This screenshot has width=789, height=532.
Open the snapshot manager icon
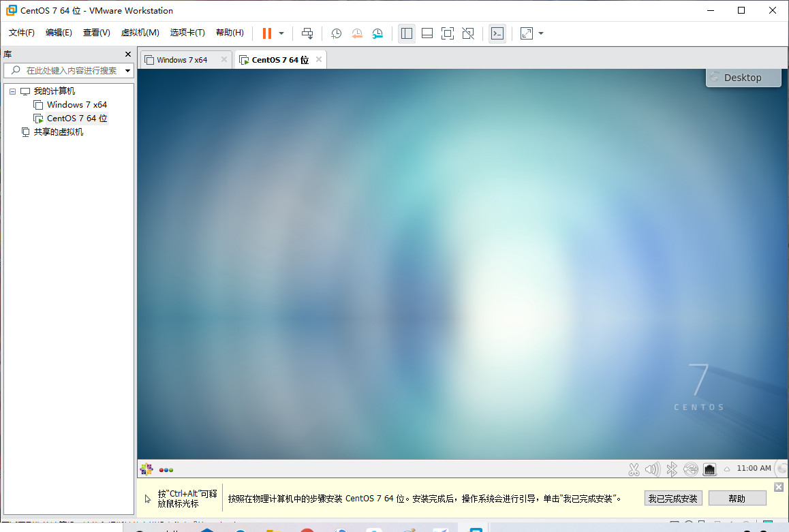pyautogui.click(x=377, y=33)
